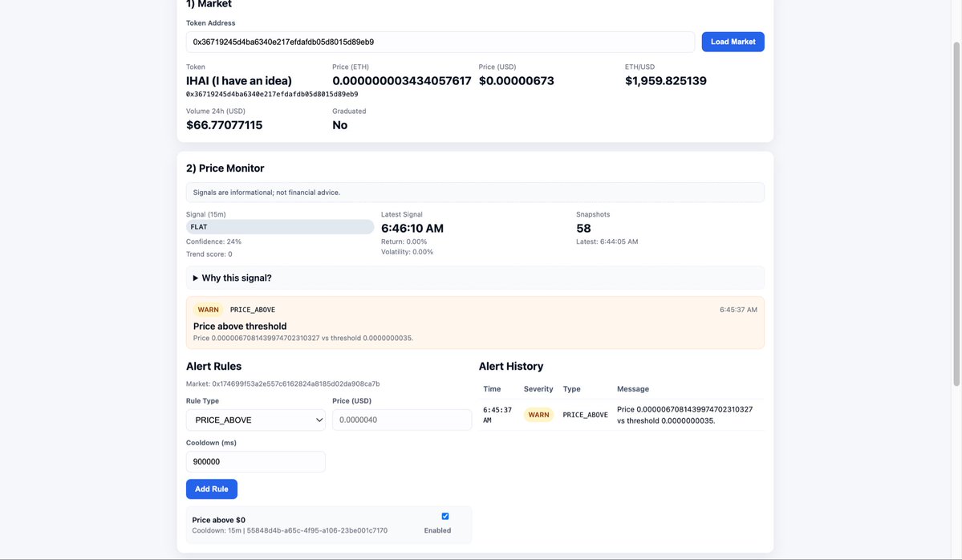Viewport: 962px width, 560px height.
Task: Click the alert banner timestamp 6:45:37 AM
Action: point(738,310)
